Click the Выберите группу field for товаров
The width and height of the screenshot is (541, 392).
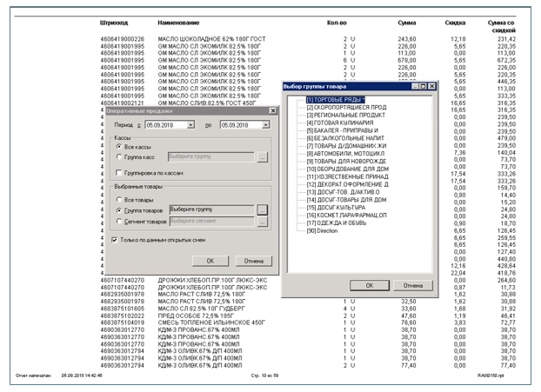211,209
